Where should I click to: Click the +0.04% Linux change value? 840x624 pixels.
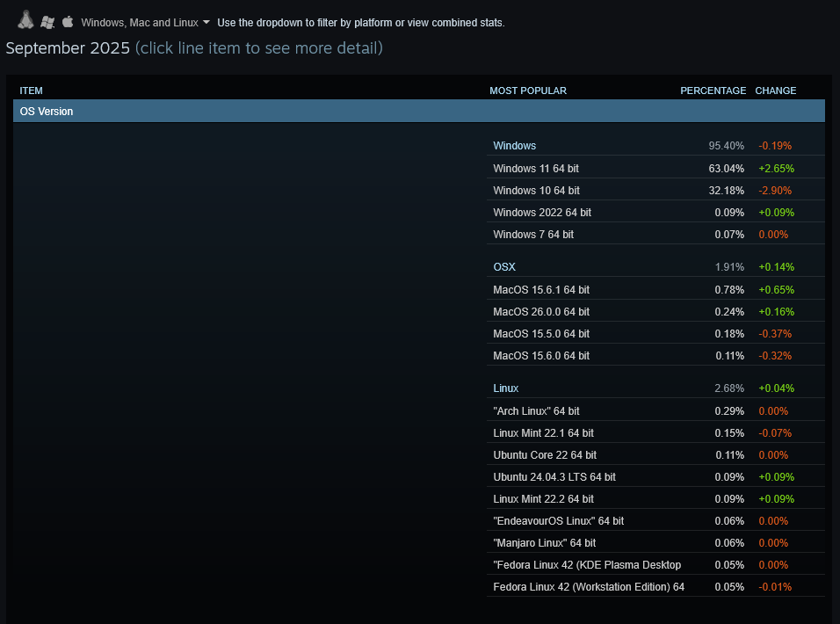pos(776,388)
